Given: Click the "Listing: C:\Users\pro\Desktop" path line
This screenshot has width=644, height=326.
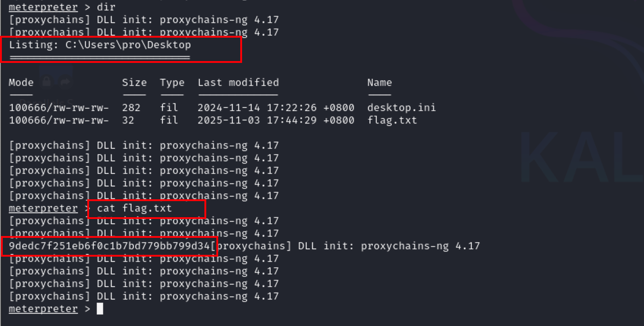Looking at the screenshot, I should pos(100,45).
